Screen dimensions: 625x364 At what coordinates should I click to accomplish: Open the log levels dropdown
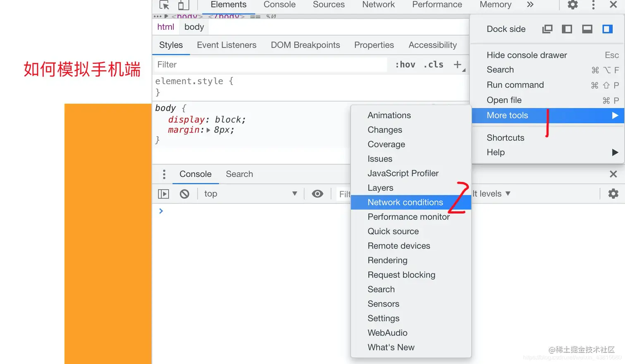pyautogui.click(x=491, y=194)
